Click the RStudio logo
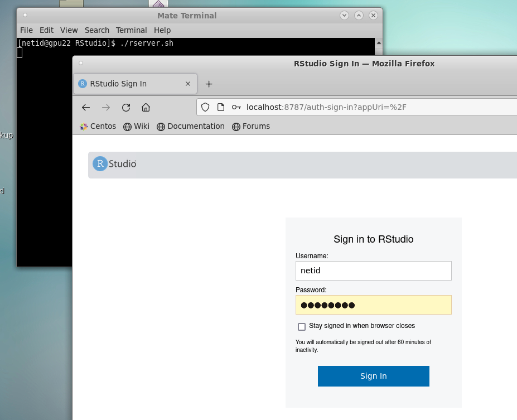The height and width of the screenshot is (420, 517). 114,163
